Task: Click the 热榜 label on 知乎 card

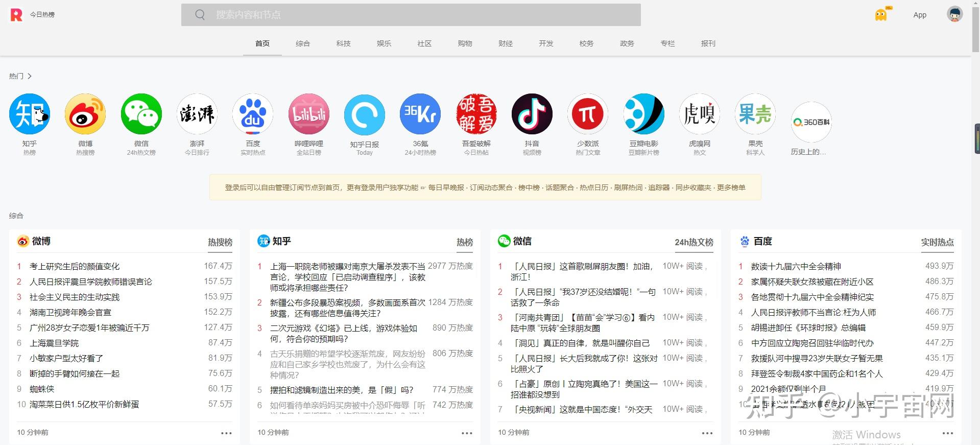Action: click(x=465, y=242)
